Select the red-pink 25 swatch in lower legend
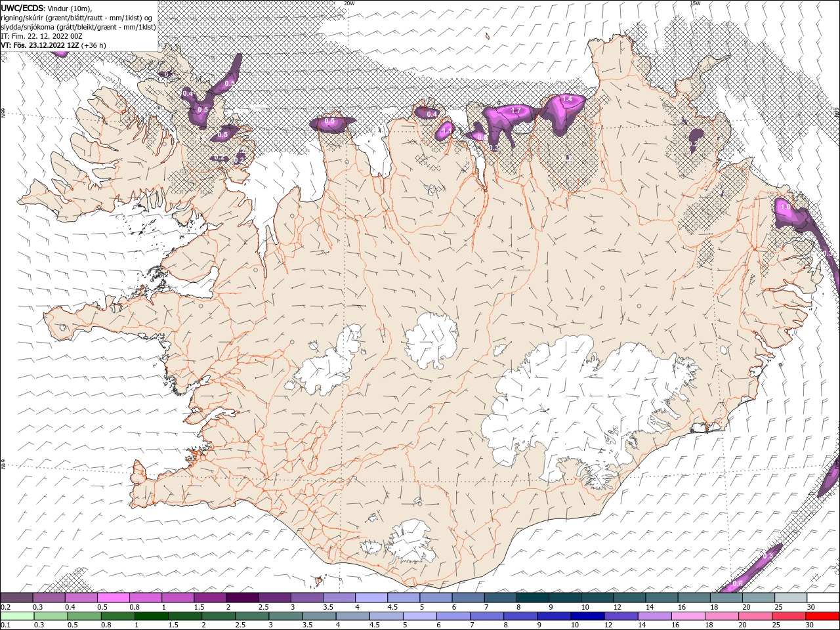 click(788, 616)
